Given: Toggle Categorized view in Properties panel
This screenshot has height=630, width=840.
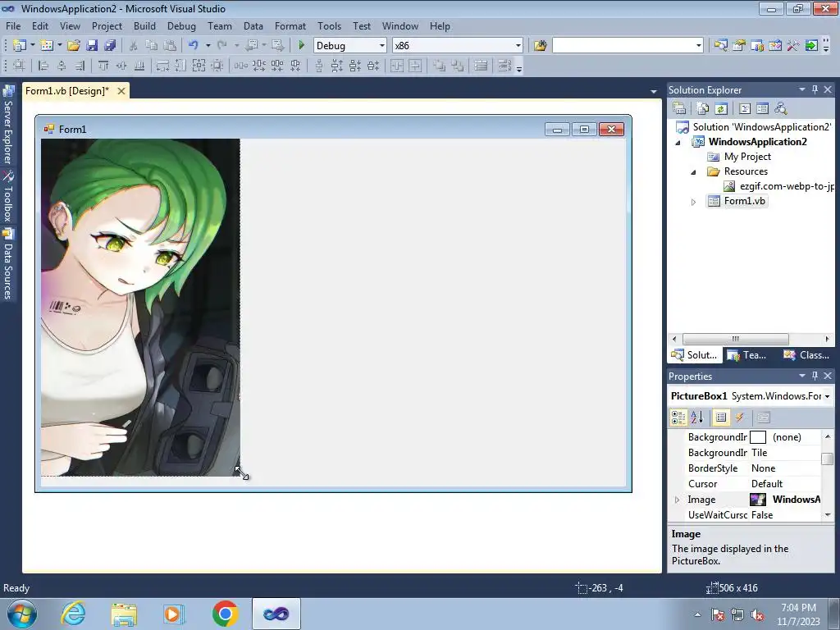Looking at the screenshot, I should pyautogui.click(x=678, y=418).
